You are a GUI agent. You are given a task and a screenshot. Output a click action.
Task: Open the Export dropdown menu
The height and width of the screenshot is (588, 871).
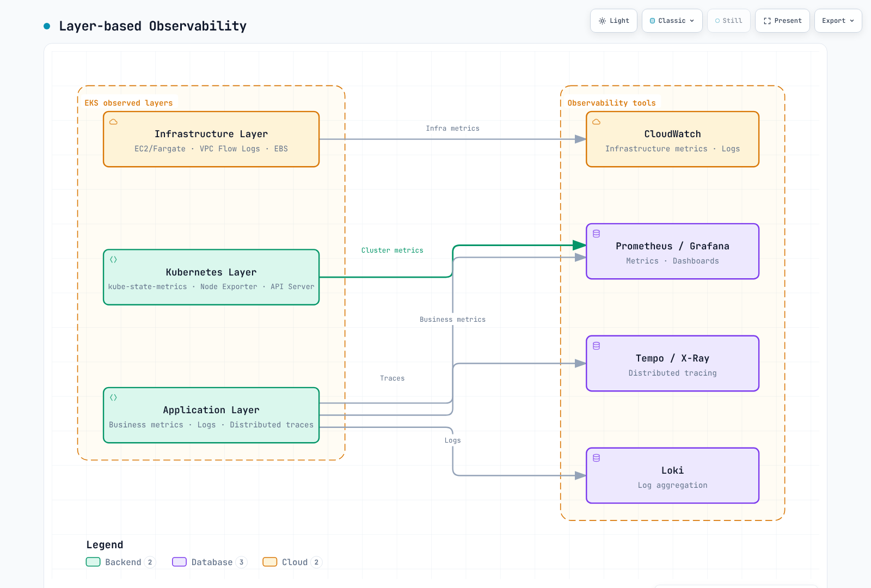[838, 21]
